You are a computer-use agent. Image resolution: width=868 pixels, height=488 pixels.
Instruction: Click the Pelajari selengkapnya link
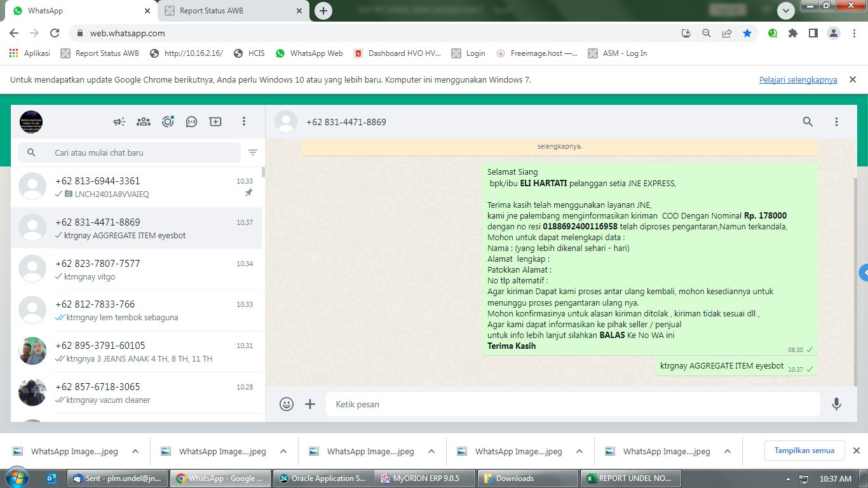tap(798, 79)
